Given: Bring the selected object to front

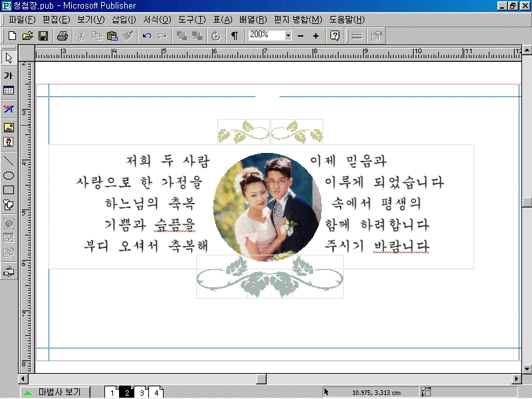Looking at the screenshot, I should (182, 36).
